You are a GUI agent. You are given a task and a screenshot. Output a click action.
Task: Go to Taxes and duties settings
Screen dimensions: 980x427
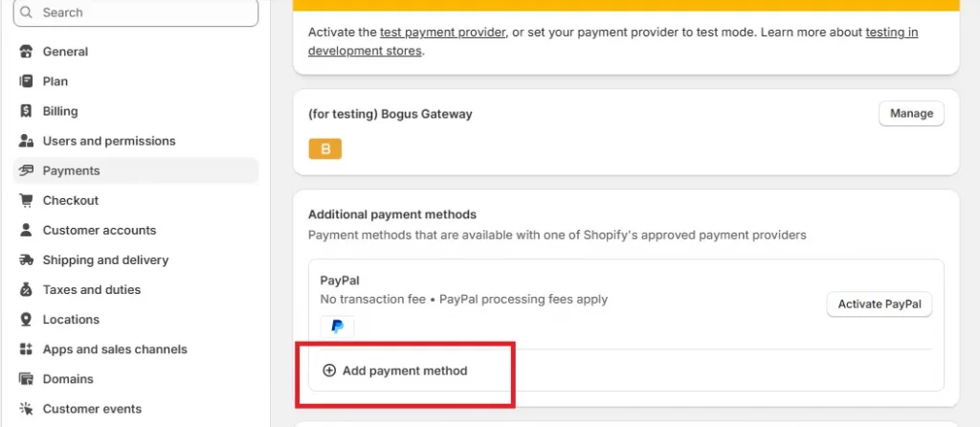92,289
